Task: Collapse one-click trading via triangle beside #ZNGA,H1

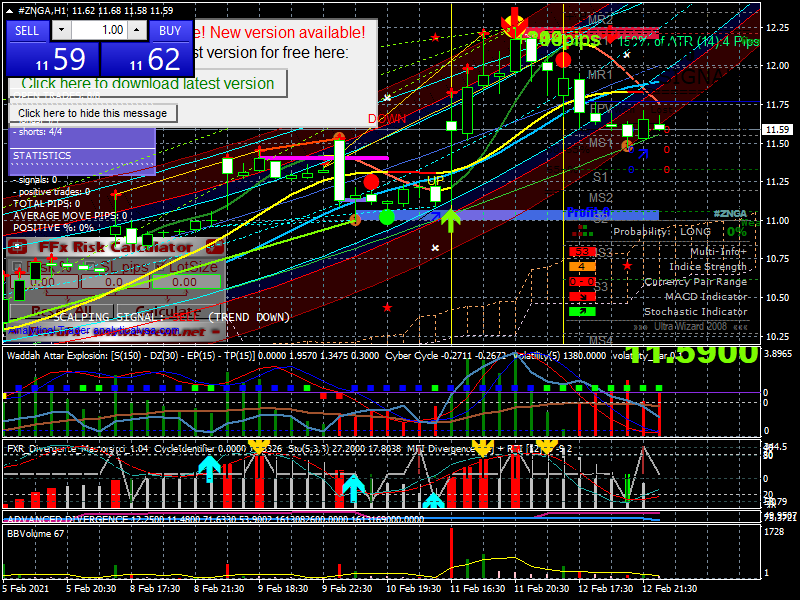Action: pyautogui.click(x=11, y=10)
